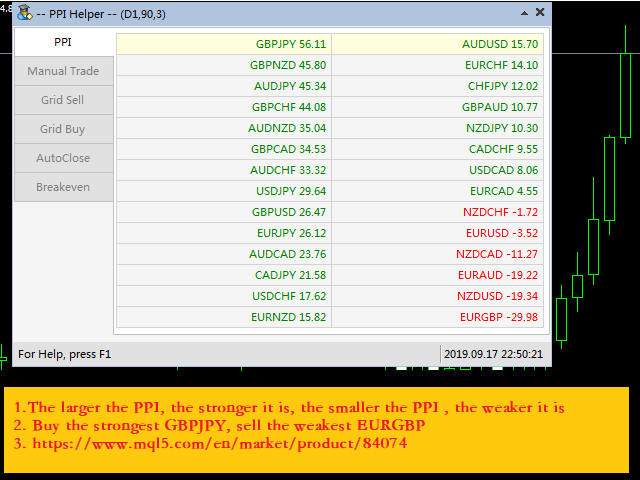The height and width of the screenshot is (480, 640).
Task: Close the PPI Helper window
Action: click(540, 13)
